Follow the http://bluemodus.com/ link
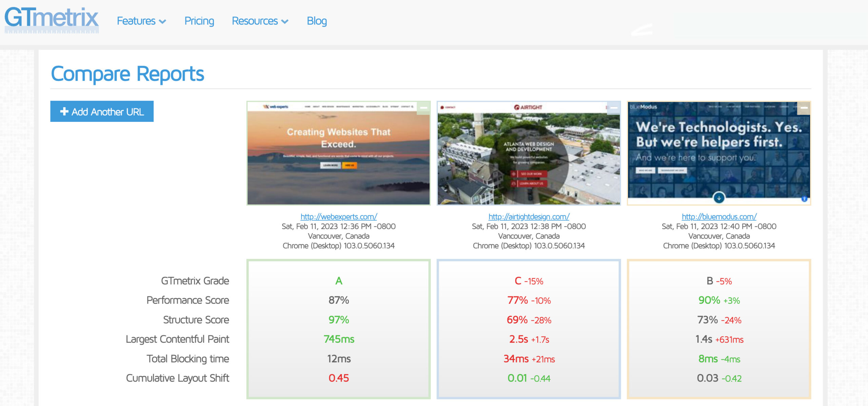This screenshot has height=406, width=868. 719,217
